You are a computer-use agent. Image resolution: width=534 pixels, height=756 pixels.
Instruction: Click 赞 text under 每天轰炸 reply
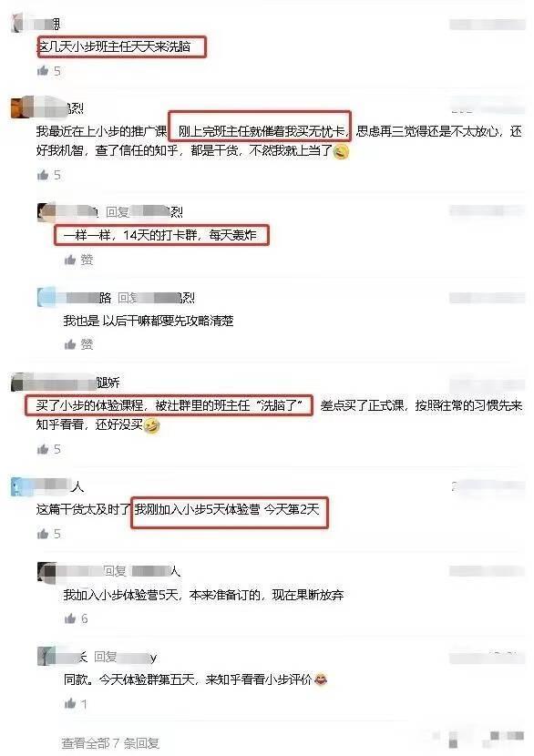pyautogui.click(x=87, y=260)
